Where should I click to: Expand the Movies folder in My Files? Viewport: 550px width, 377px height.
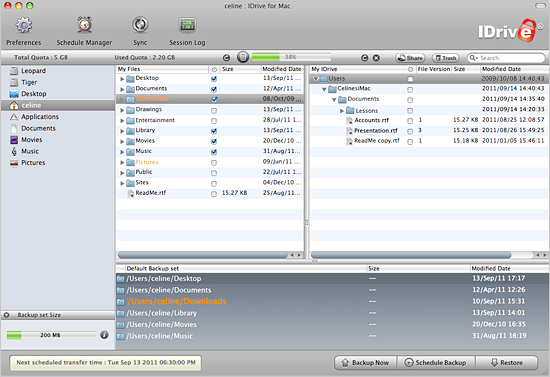[x=122, y=142]
